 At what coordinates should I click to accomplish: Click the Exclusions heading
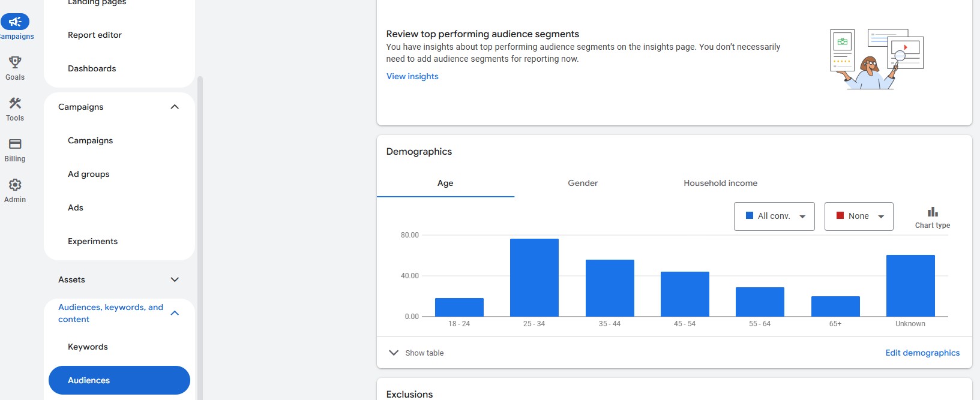(409, 394)
